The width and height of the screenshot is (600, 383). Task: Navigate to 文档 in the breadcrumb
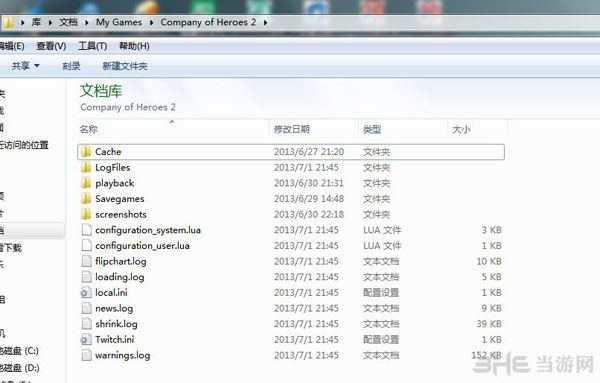pos(68,23)
